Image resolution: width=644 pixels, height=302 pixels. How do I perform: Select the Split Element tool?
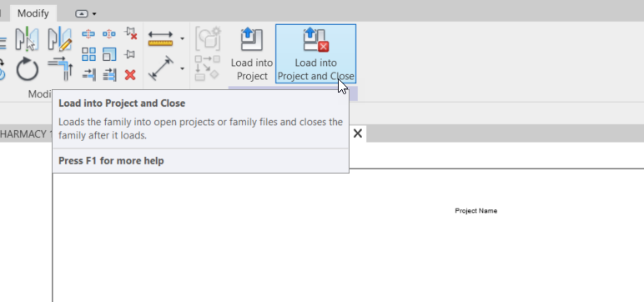pos(88,33)
